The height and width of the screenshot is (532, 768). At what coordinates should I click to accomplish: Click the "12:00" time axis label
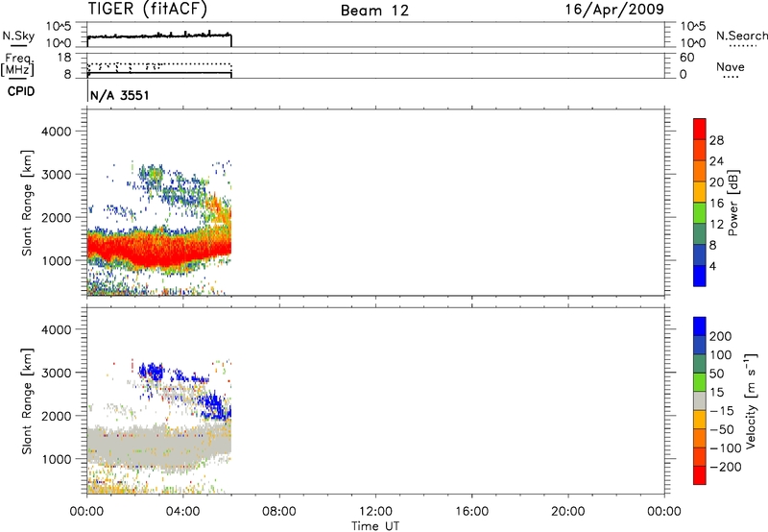[x=375, y=512]
